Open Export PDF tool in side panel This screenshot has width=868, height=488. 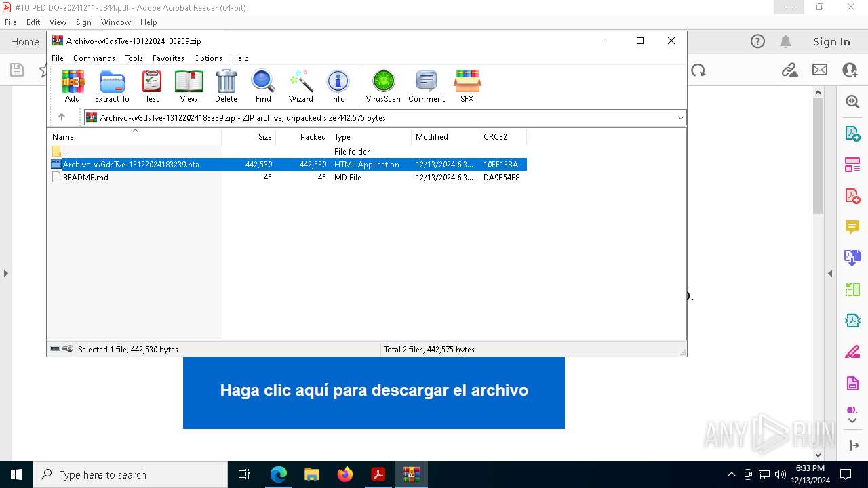pyautogui.click(x=852, y=134)
